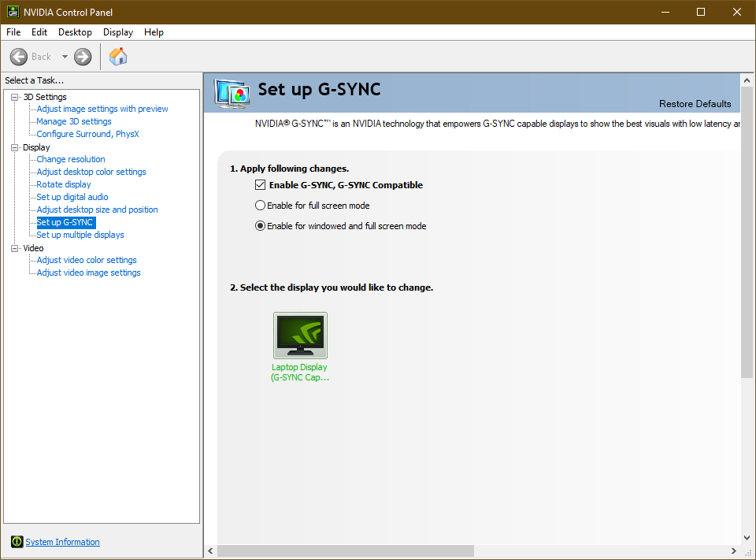Click the horizontal scrollbar thumb
Screen dimensions: 756x560
click(346, 551)
